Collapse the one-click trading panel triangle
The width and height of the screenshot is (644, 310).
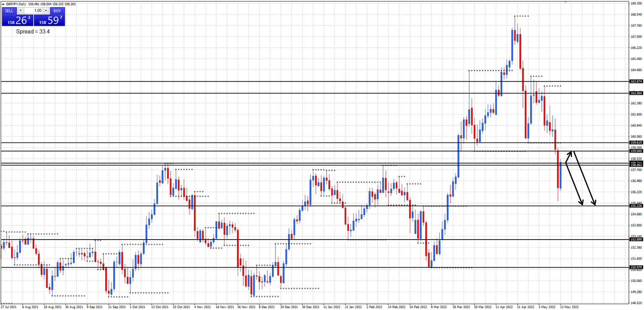pos(3,4)
